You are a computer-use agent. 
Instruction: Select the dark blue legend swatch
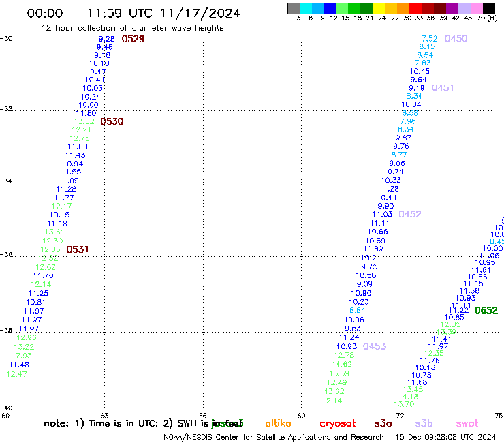pos(330,8)
